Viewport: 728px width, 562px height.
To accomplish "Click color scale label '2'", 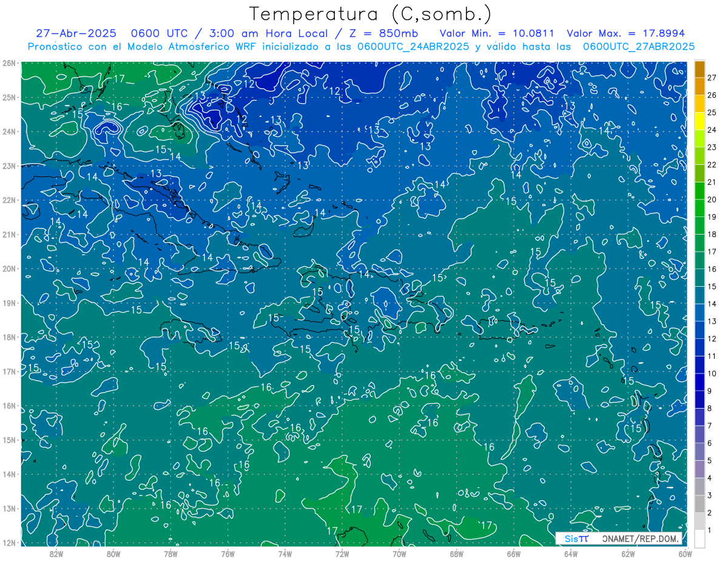I will click(x=710, y=512).
